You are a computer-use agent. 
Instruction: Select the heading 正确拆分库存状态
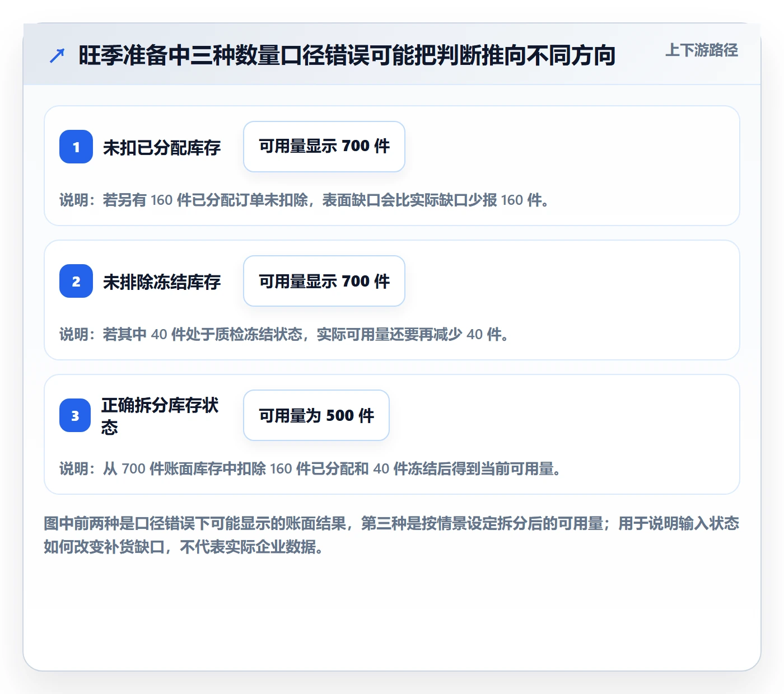tap(160, 416)
